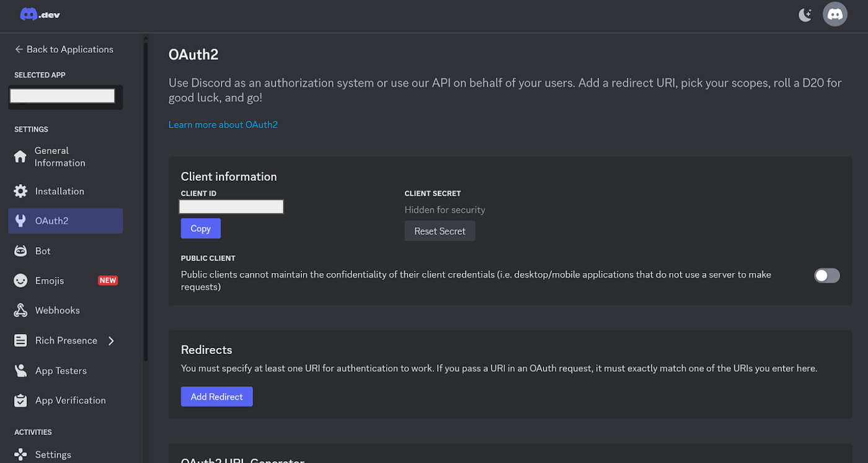
Task: Click the SETTINGS section label in sidebar
Action: [31, 130]
